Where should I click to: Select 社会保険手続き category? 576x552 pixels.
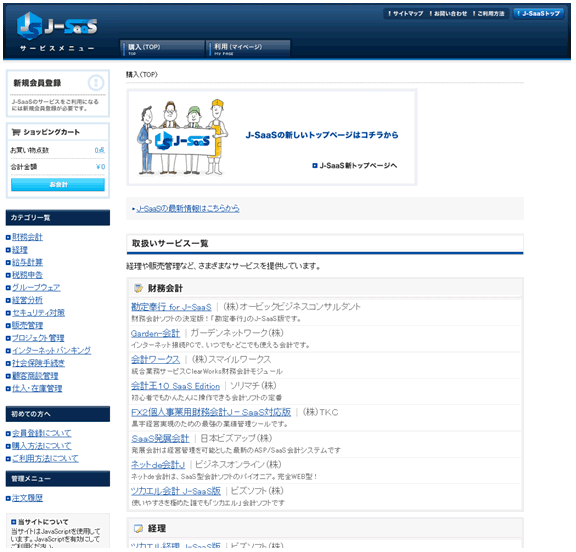pyautogui.click(x=39, y=363)
